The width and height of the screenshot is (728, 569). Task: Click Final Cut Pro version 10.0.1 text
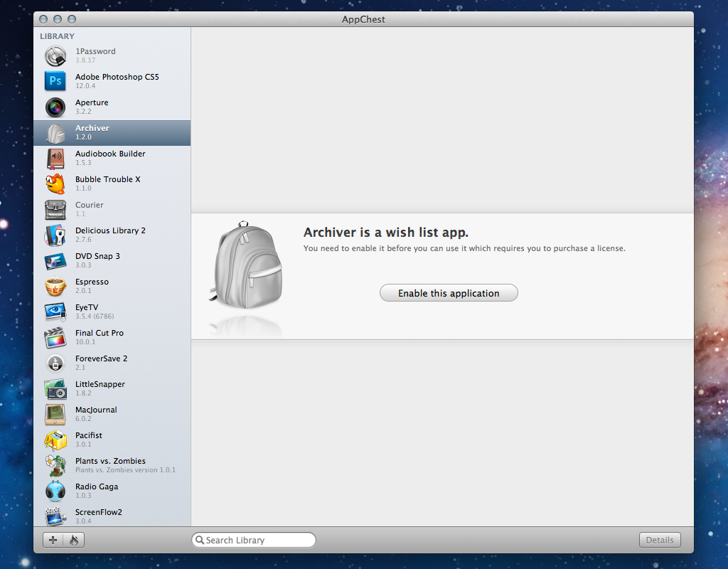pos(85,342)
